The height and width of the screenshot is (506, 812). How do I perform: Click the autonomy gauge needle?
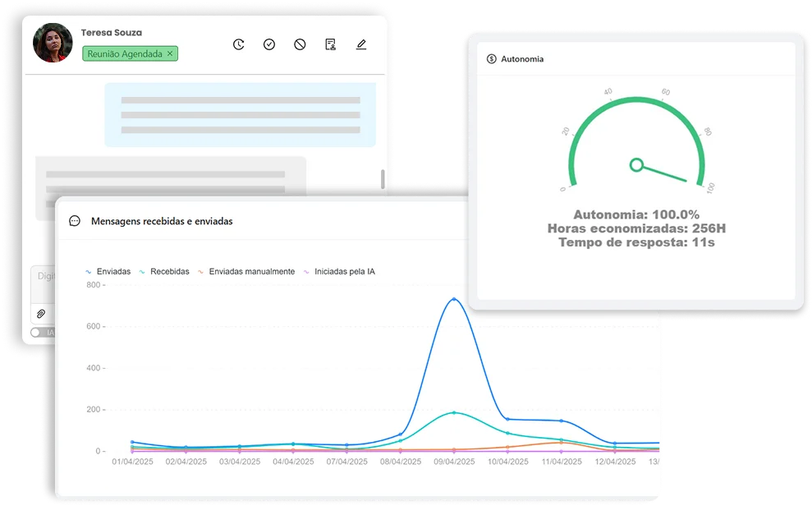pyautogui.click(x=661, y=172)
